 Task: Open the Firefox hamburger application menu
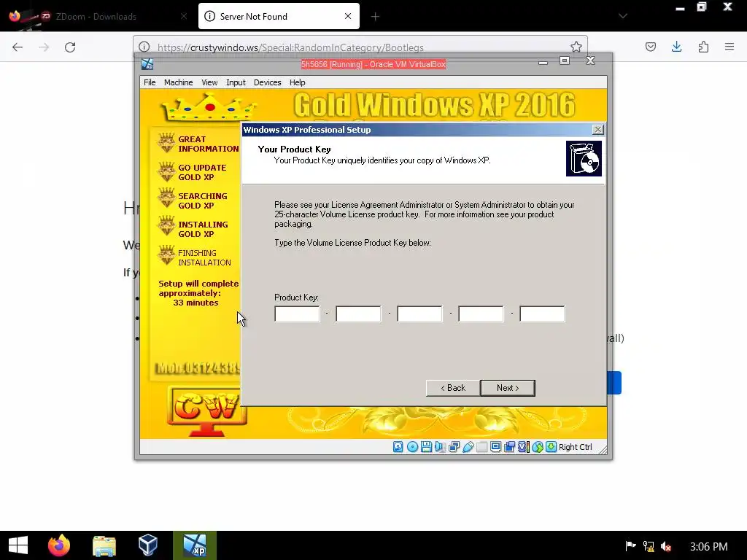[x=729, y=47]
